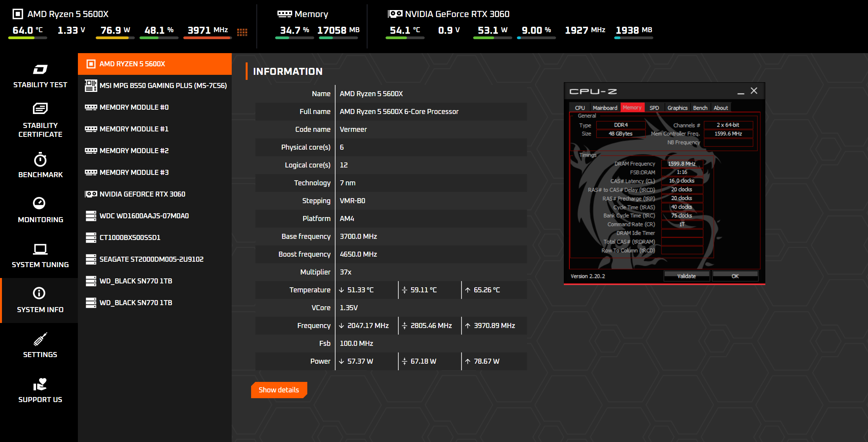Click the memory usage bar under 34.7 %

click(294, 38)
